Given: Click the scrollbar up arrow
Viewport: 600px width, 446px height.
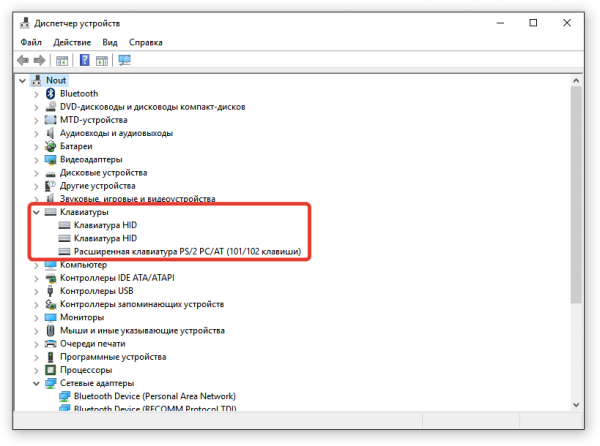Looking at the screenshot, I should [x=576, y=81].
